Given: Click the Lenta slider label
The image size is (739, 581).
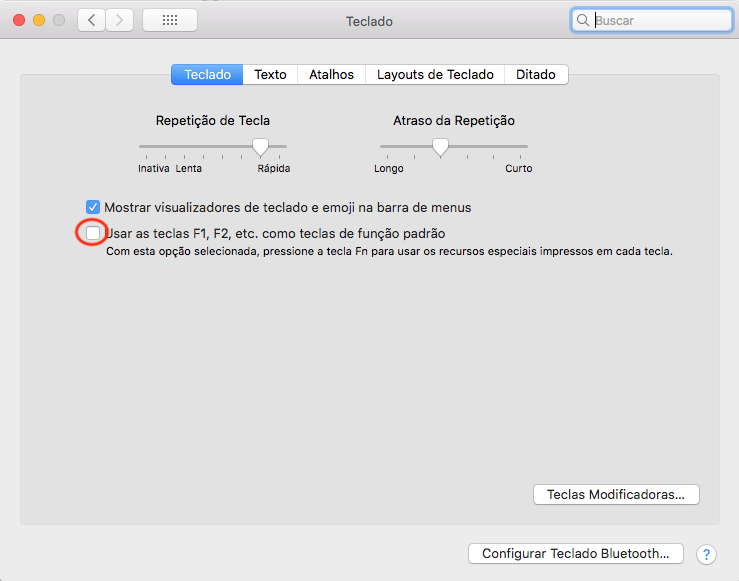Looking at the screenshot, I should tap(189, 169).
